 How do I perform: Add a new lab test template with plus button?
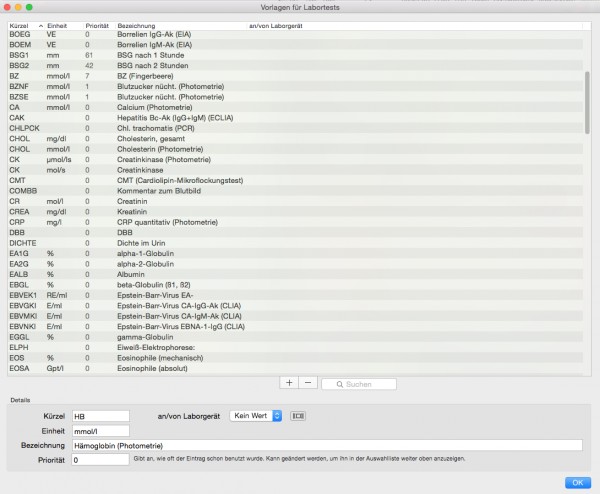(289, 383)
